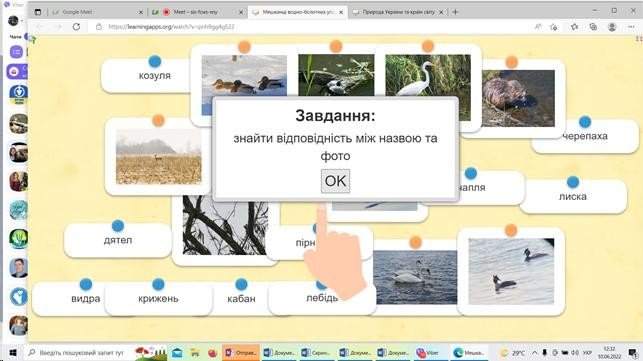Image resolution: width=643 pixels, height=361 pixels.
Task: Toggle fullscreen for the learning app
Action: [638, 39]
